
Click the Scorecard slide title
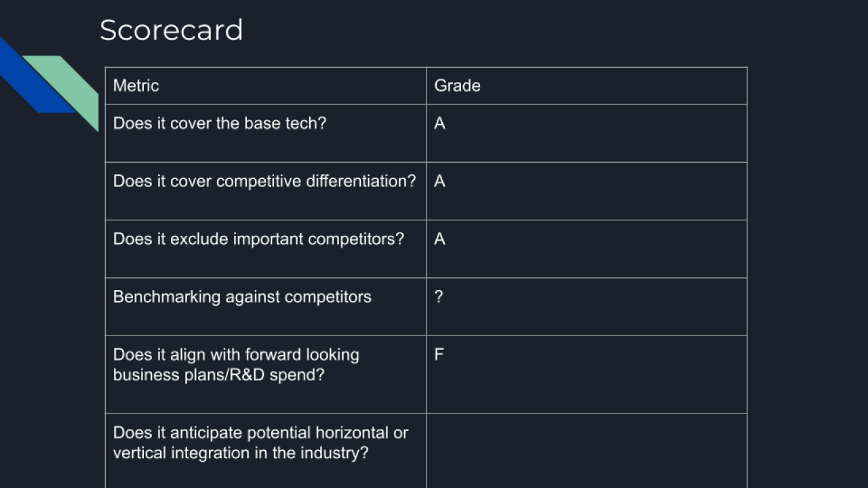(171, 30)
